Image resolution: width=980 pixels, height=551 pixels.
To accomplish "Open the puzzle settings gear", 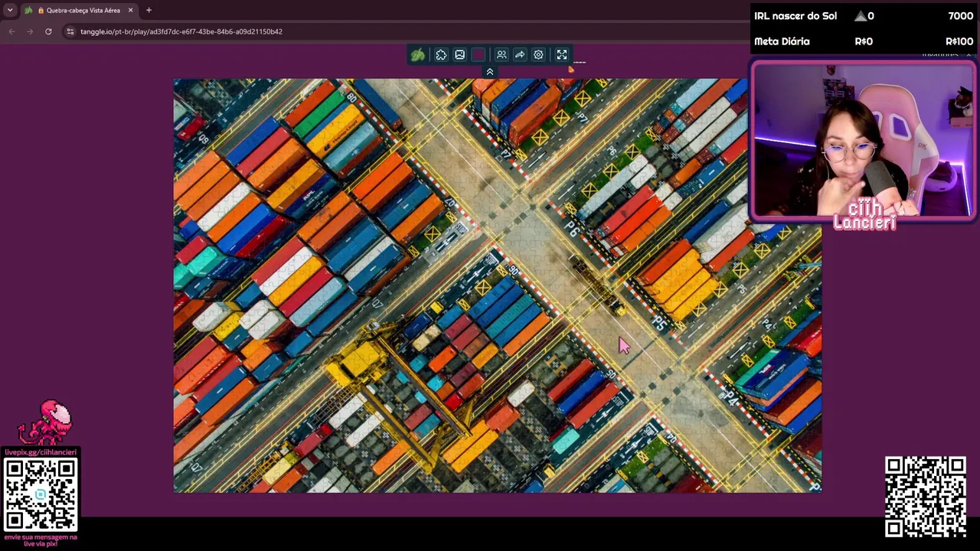I will click(538, 55).
